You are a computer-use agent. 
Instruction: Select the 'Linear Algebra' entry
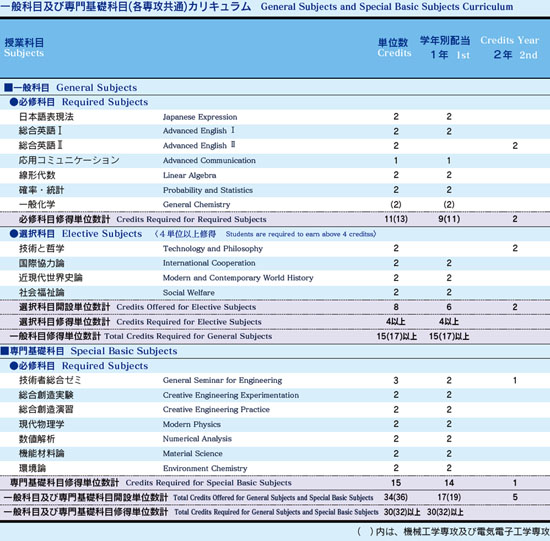[x=189, y=175]
